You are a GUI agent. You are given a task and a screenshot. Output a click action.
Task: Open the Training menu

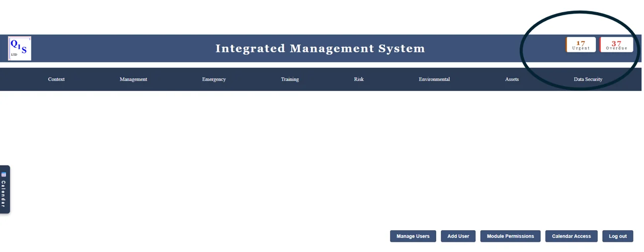tap(290, 79)
